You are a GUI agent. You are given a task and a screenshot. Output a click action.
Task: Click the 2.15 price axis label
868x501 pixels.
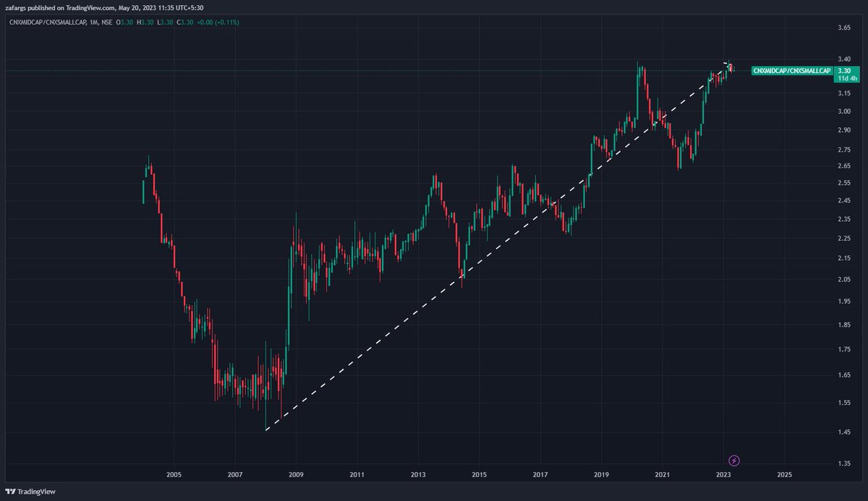tap(843, 258)
